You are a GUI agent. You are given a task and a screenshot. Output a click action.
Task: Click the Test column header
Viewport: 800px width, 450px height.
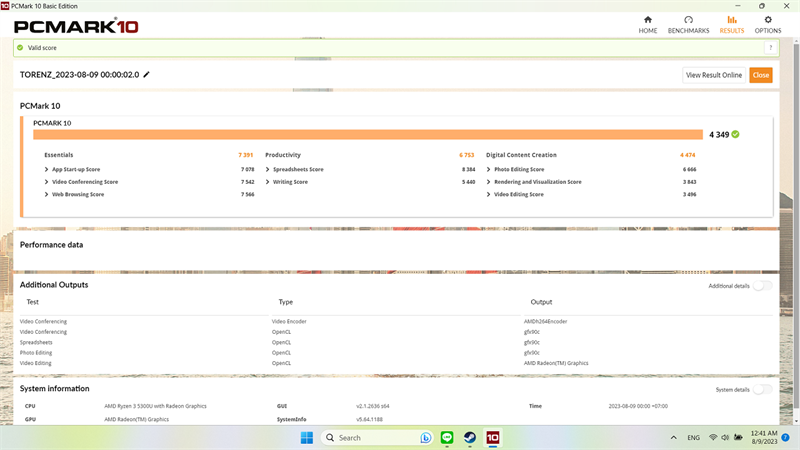tap(33, 302)
